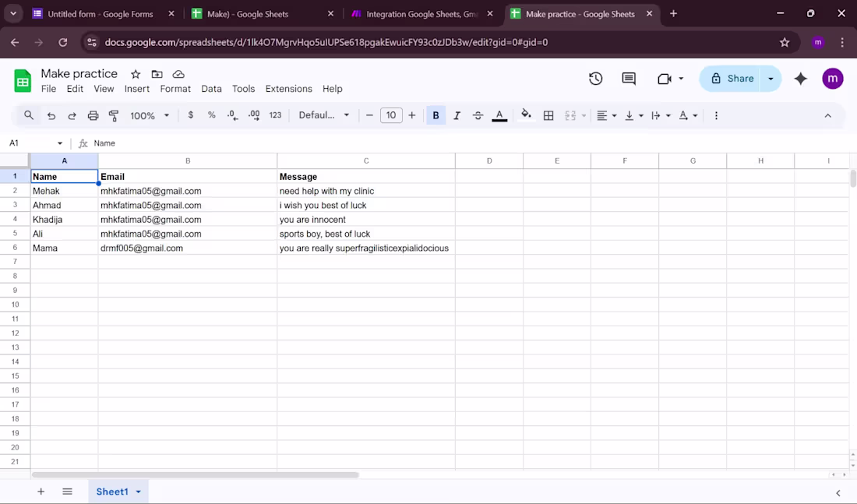Click the Share button

[x=731, y=79]
